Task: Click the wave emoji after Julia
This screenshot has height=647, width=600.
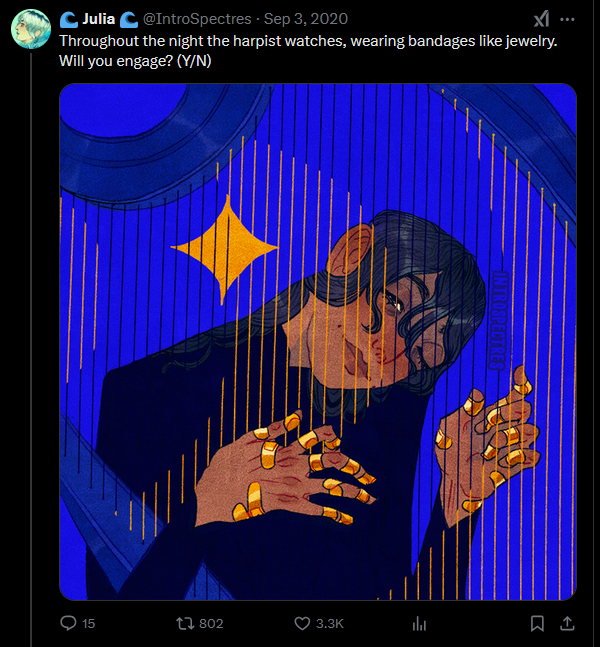Action: tap(128, 19)
